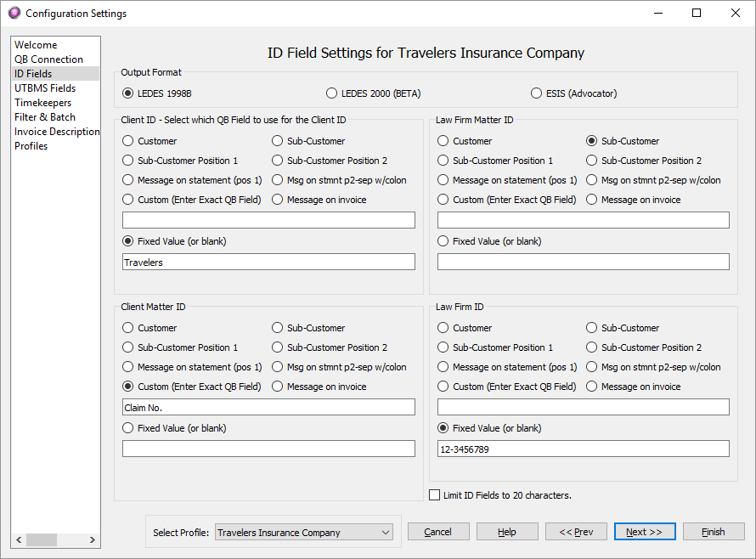The width and height of the screenshot is (756, 559).
Task: Choose Msg on stmnt p2-sep w/colon for Client ID
Action: coord(339,180)
